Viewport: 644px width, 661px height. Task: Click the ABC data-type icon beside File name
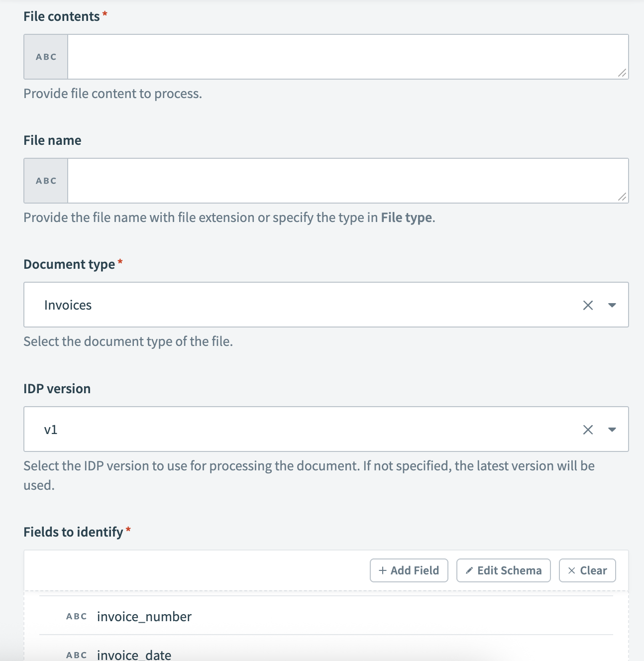point(45,181)
